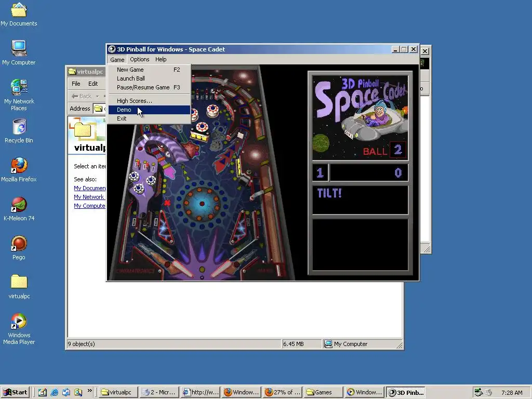Click the Address bar field in explorer
The width and height of the screenshot is (532, 399).
click(99, 109)
